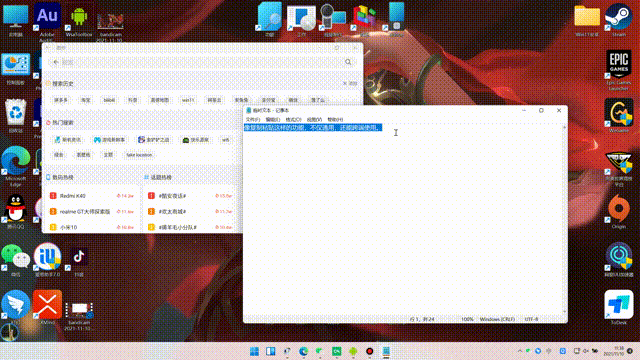The image size is (640, 360).
Task: Select the 'bilibili' search history tag
Action: tap(109, 100)
